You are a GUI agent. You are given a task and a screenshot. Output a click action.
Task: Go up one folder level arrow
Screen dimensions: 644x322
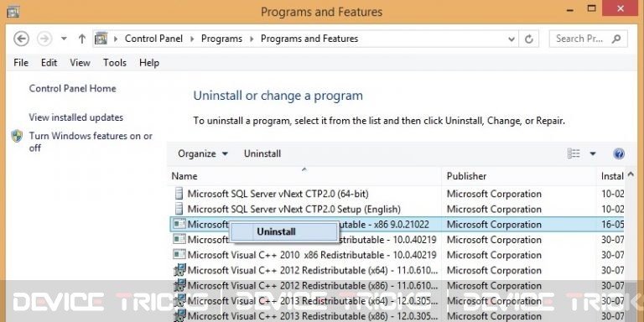[x=82, y=39]
